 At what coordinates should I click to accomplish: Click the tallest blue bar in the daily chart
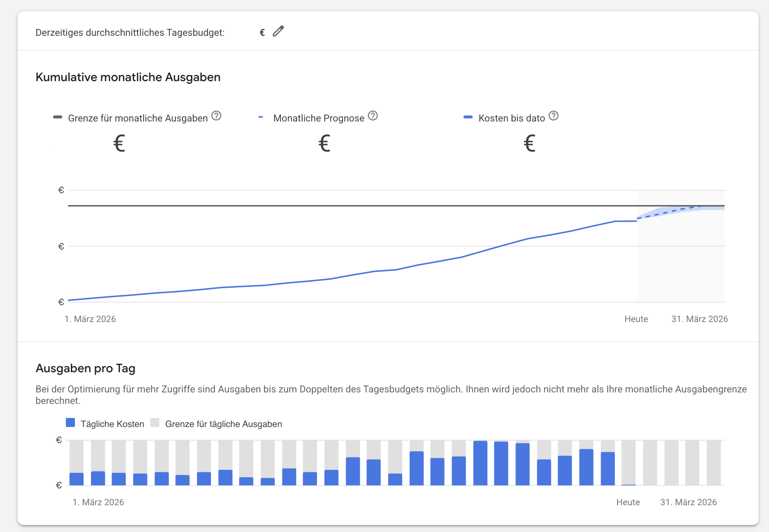coord(480,463)
